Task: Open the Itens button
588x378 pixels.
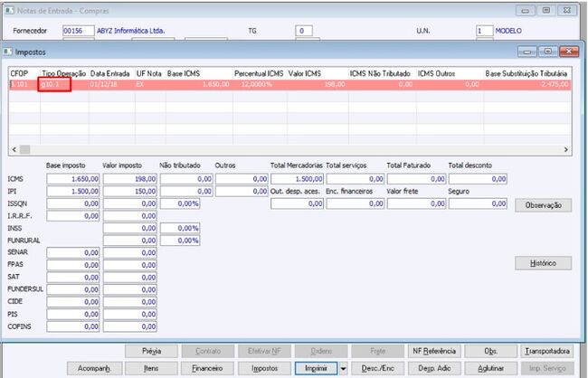Action: tap(151, 368)
